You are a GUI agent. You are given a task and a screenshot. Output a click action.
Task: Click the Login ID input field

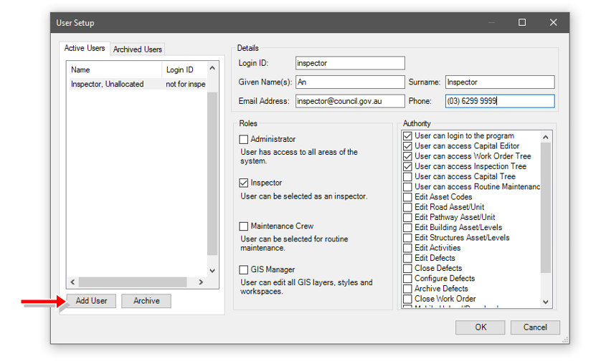[x=350, y=63]
